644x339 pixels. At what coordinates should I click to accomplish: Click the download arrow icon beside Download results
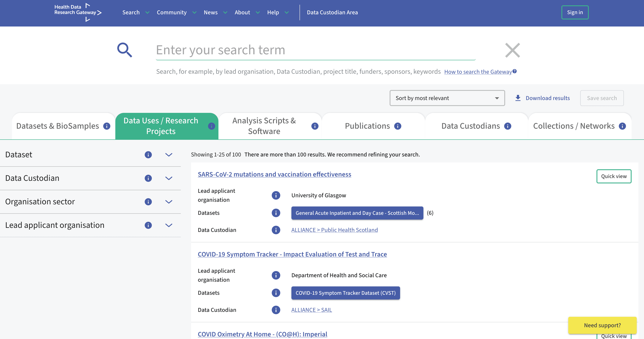coord(518,98)
